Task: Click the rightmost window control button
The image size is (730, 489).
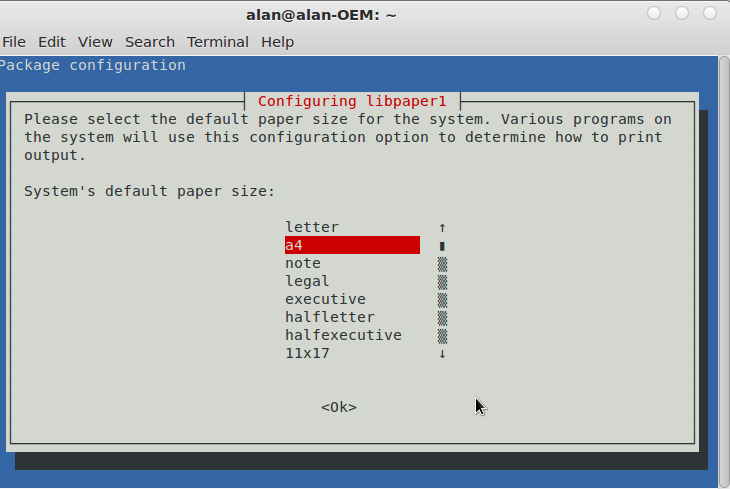Action: (x=710, y=13)
